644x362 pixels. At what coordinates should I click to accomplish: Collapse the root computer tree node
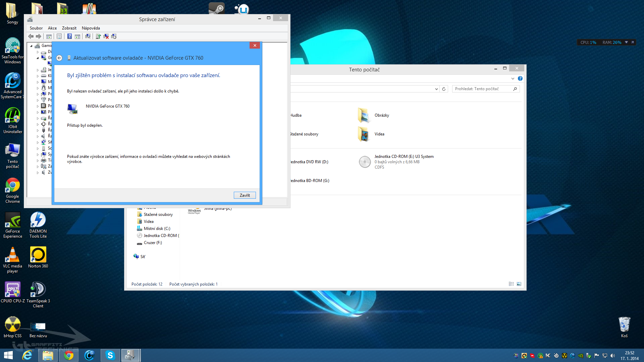pos(32,46)
